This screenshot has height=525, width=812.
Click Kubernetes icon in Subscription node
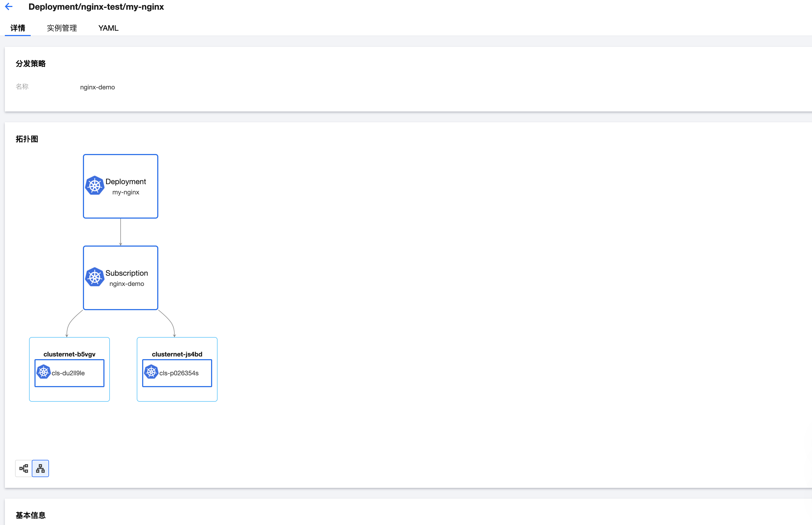[x=94, y=277]
